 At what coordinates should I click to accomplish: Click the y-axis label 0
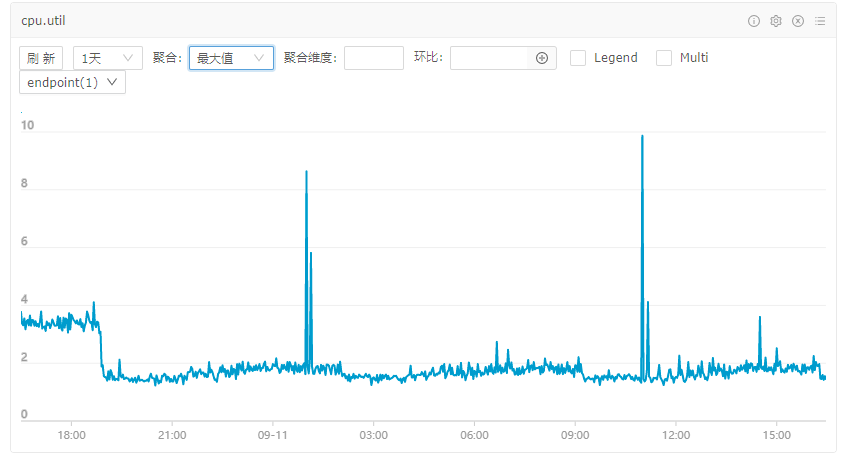pyautogui.click(x=24, y=414)
